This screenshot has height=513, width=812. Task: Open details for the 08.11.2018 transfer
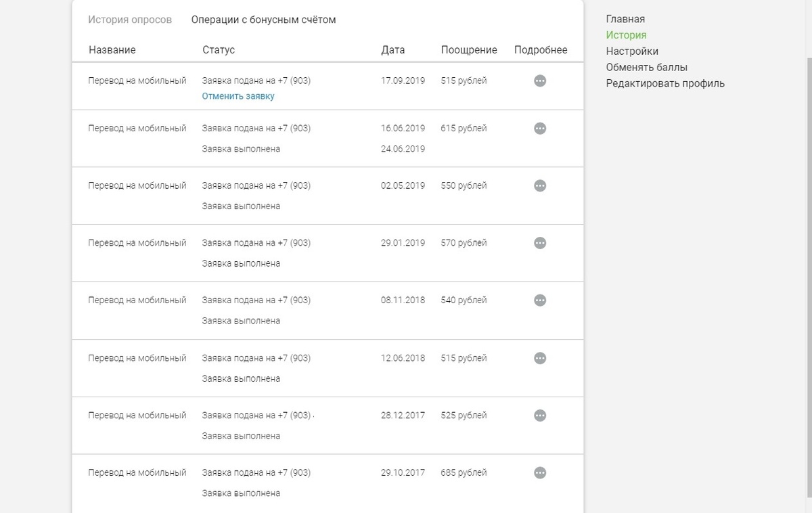pos(540,300)
